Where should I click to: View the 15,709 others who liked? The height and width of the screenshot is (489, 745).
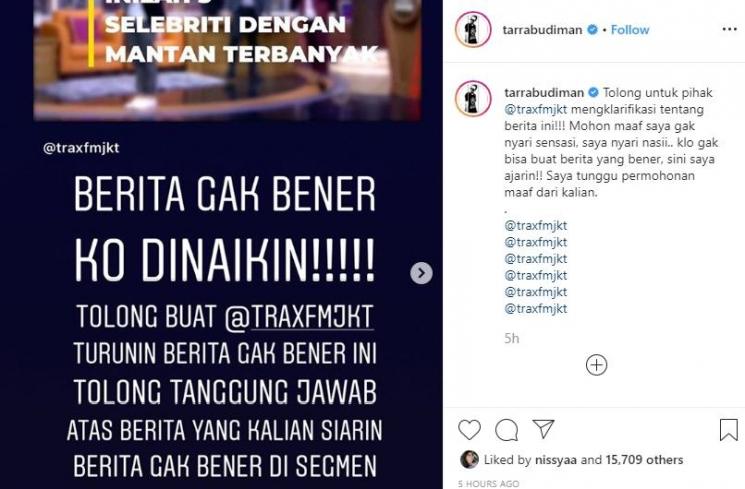644,460
